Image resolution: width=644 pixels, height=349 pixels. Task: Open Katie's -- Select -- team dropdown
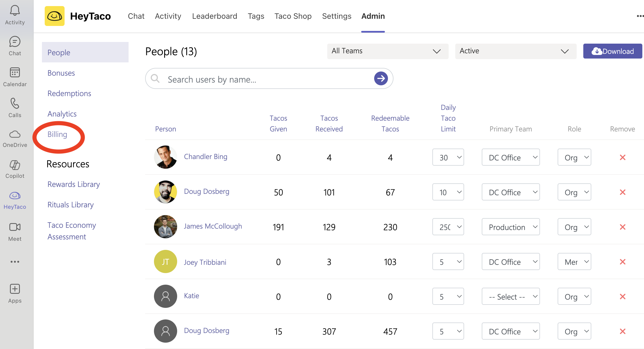(x=511, y=297)
